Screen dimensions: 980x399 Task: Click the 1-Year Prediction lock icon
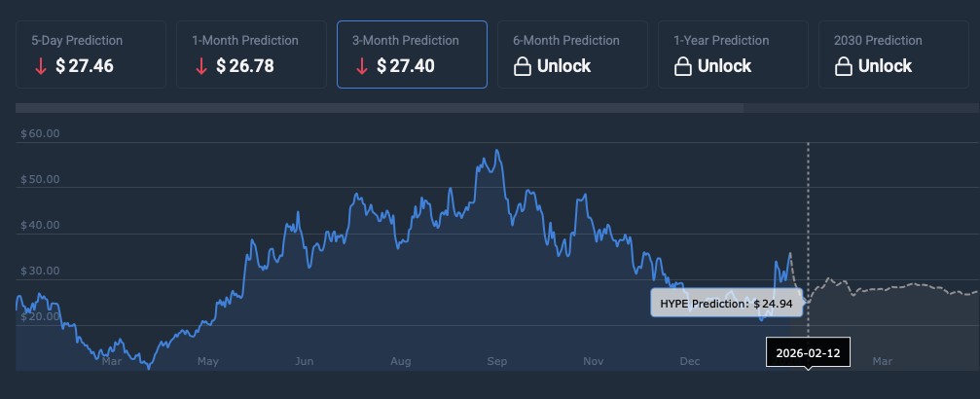coord(683,66)
